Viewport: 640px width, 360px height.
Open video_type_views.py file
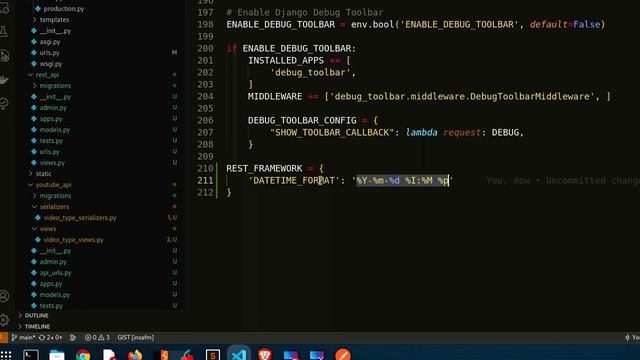point(73,240)
